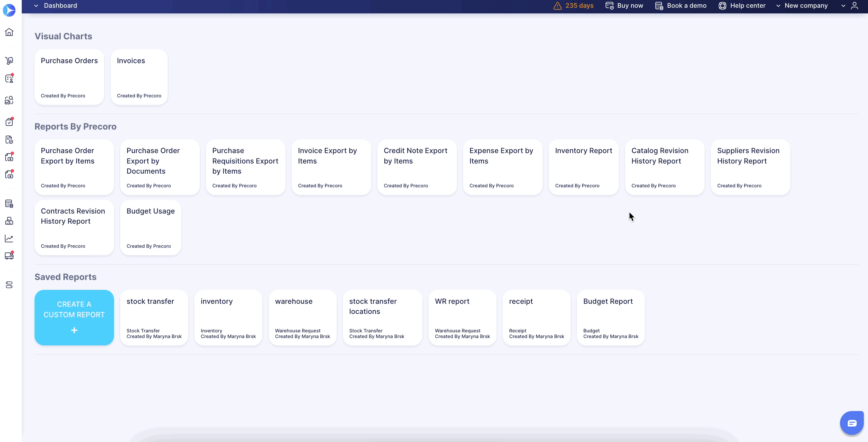Open the saved 'receipt' report
Viewport: 868px width, 442px height.
(x=536, y=318)
